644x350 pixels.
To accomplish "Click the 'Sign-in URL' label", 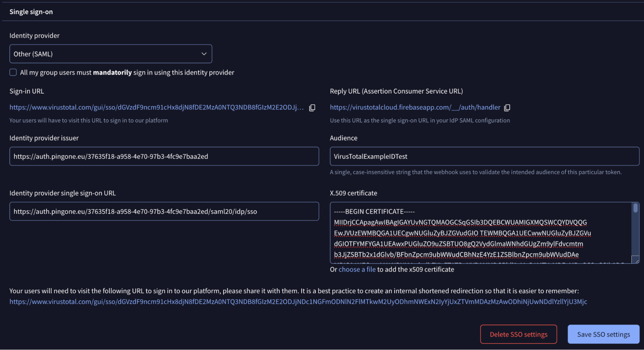I will tap(27, 91).
